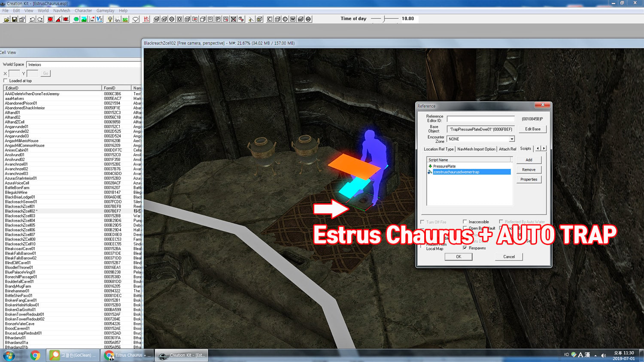
Task: Click the red slope triangle toolbar icon
Action: point(58,19)
